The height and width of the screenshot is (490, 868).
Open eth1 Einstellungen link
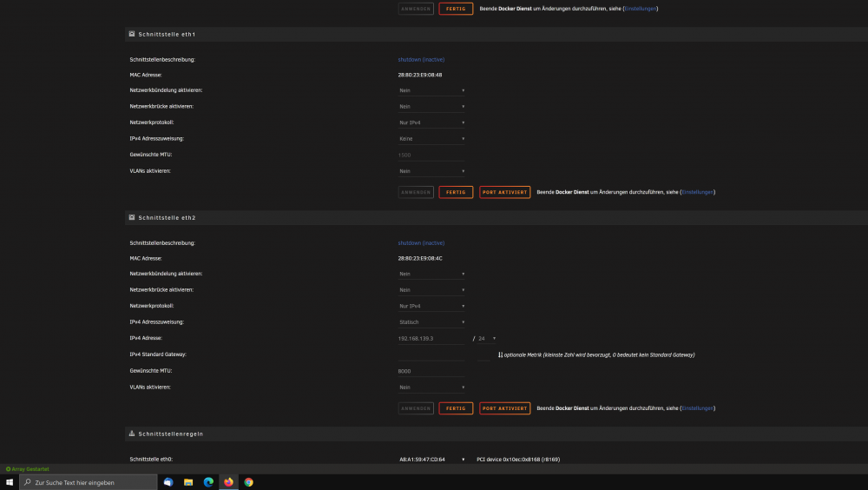pos(698,192)
